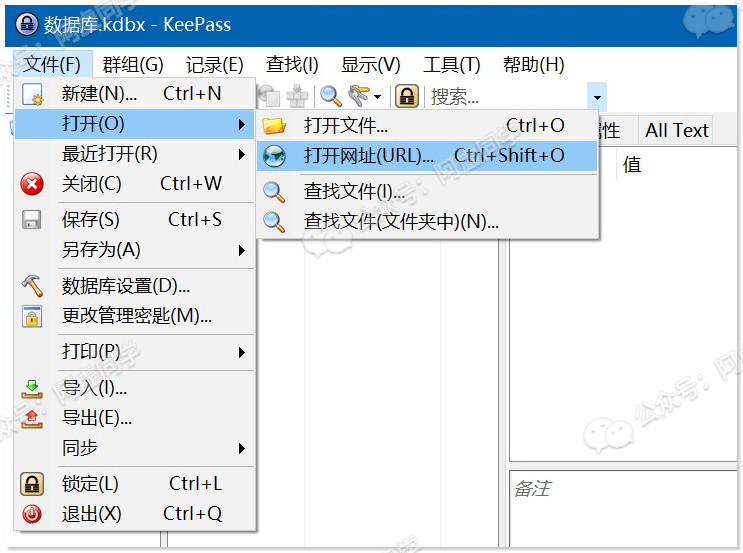Open the 群组(G) menu
This screenshot has width=743, height=553.
(x=133, y=64)
